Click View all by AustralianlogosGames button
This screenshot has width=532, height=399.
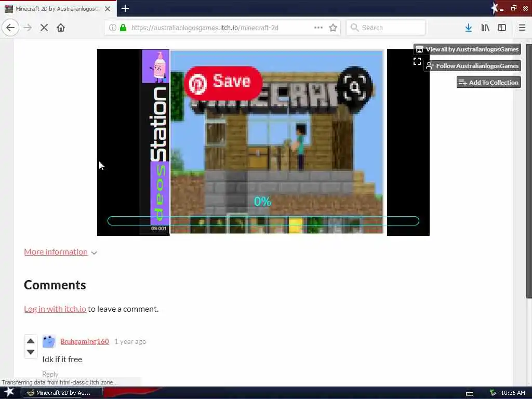coord(467,49)
